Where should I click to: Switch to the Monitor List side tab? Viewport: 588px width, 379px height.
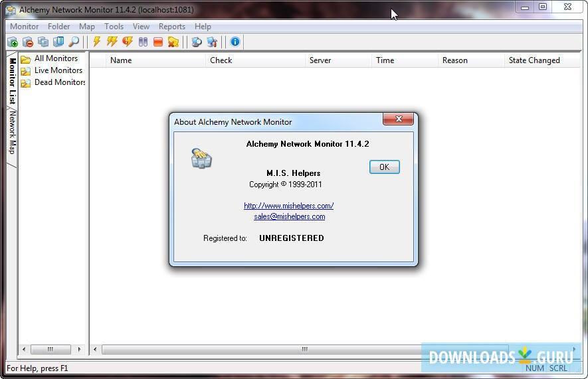click(12, 80)
